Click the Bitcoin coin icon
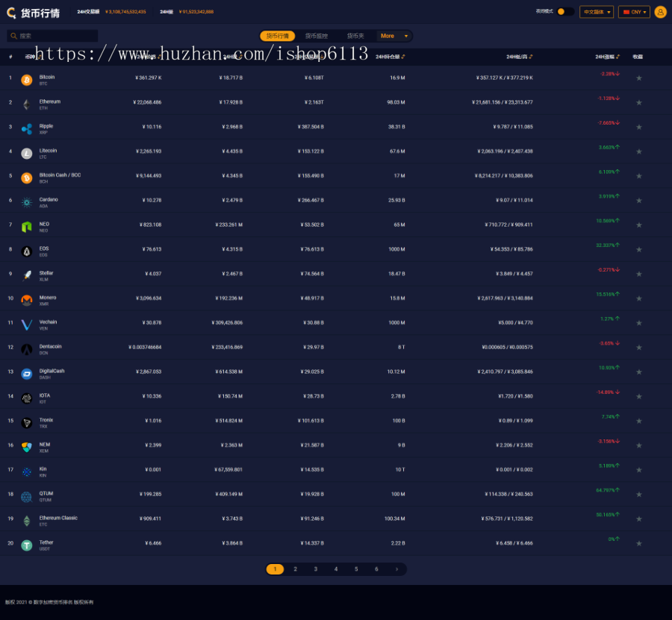672x620 pixels. (27, 80)
